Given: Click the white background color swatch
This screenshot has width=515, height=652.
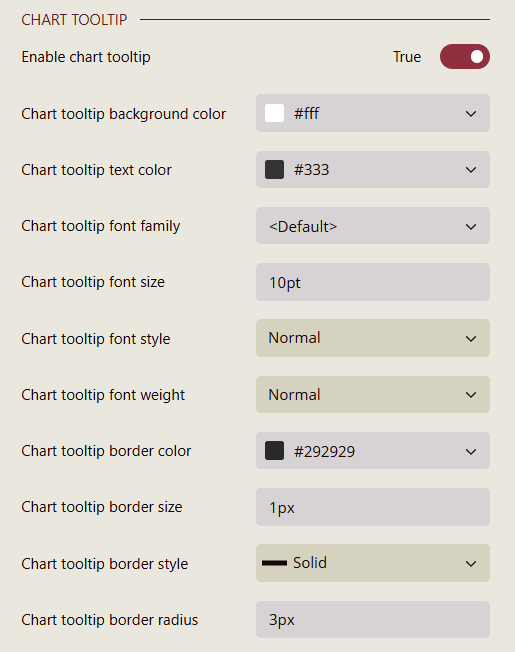Looking at the screenshot, I should (x=274, y=113).
